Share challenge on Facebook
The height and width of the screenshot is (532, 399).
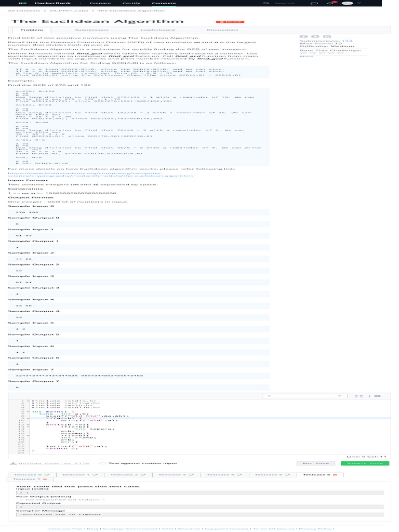pos(303,36)
